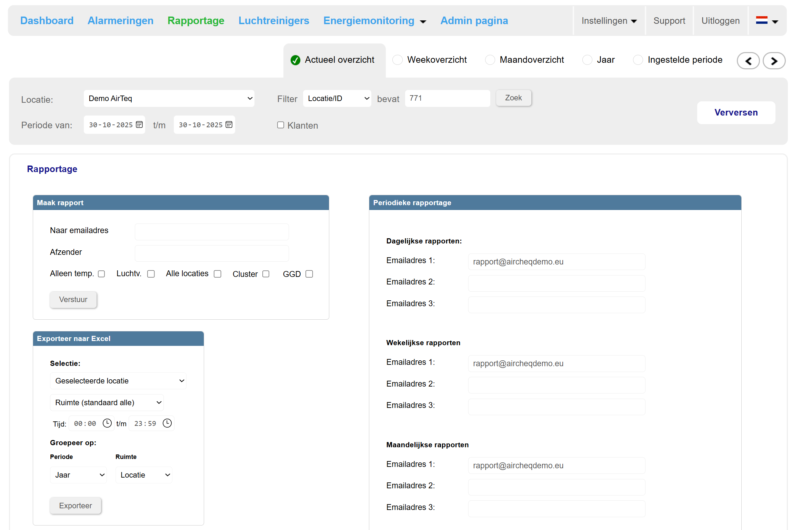Open the Geselecteerde locatie selection dropdown
812x530 pixels.
[x=118, y=381]
